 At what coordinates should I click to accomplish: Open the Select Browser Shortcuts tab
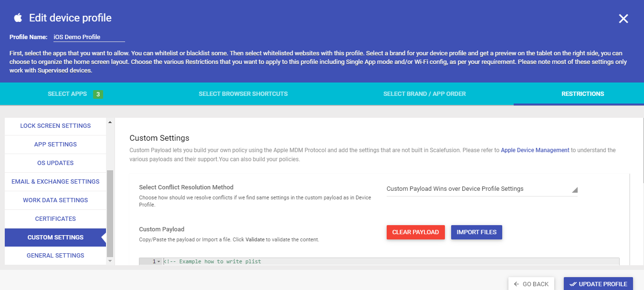coord(243,94)
